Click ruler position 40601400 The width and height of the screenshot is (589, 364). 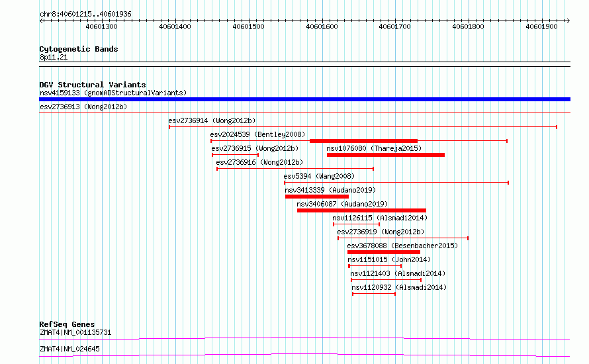pyautogui.click(x=175, y=26)
